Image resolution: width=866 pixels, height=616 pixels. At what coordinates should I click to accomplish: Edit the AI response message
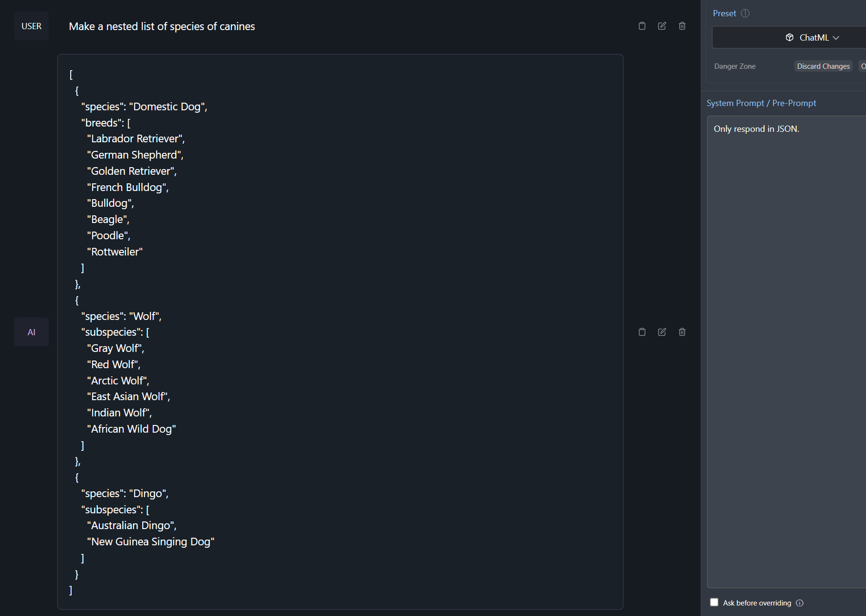click(662, 332)
